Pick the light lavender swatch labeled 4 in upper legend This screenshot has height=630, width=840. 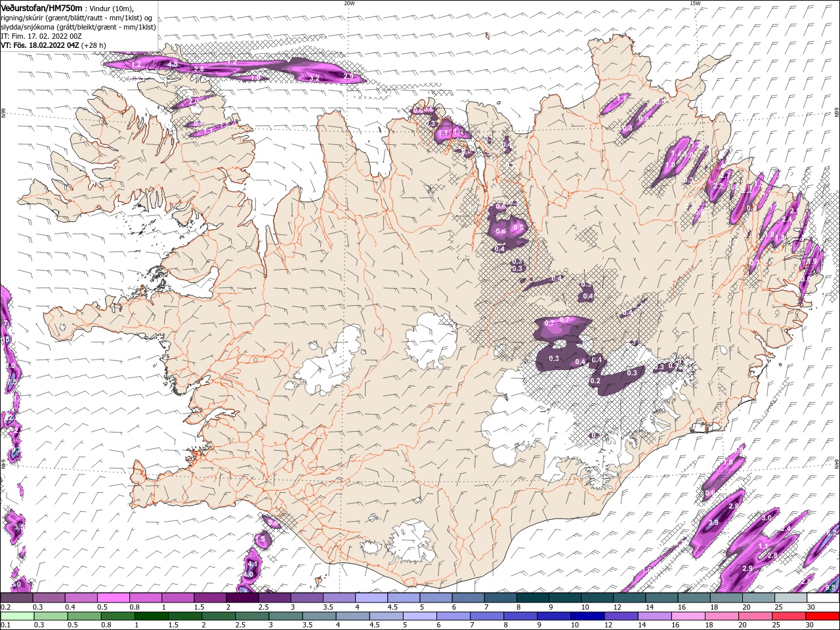pyautogui.click(x=371, y=598)
